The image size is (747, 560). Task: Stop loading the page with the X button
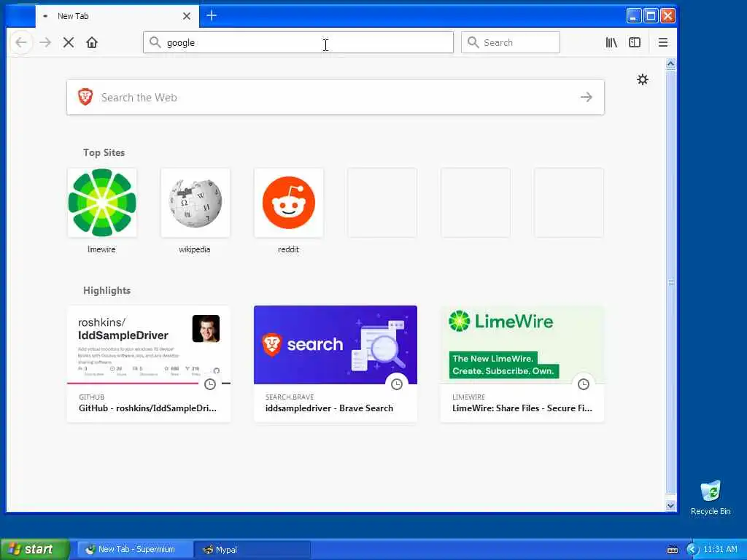tap(69, 43)
